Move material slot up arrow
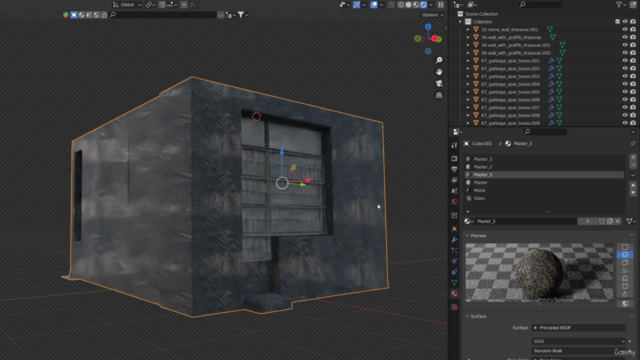The width and height of the screenshot is (640, 360). [633, 185]
